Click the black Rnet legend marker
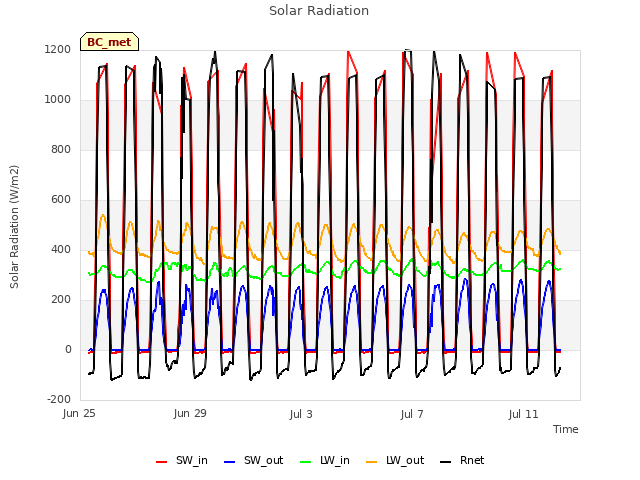Image resolution: width=640 pixels, height=480 pixels. (x=446, y=462)
